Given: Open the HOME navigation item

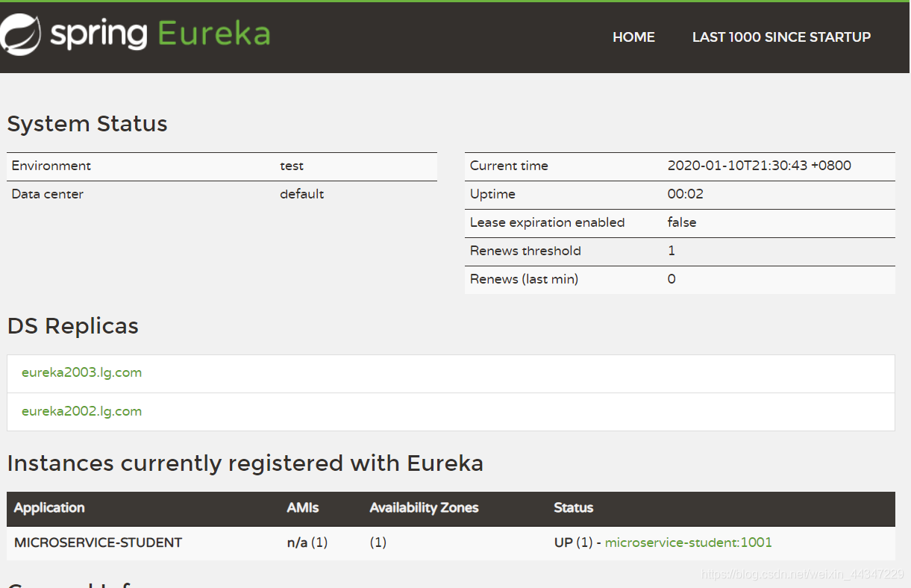Looking at the screenshot, I should (633, 37).
